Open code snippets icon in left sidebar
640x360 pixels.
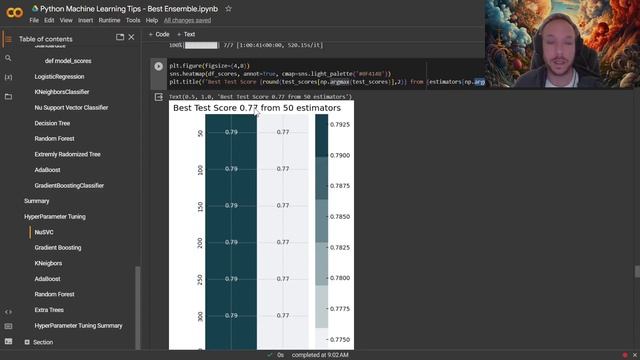pos(8,312)
